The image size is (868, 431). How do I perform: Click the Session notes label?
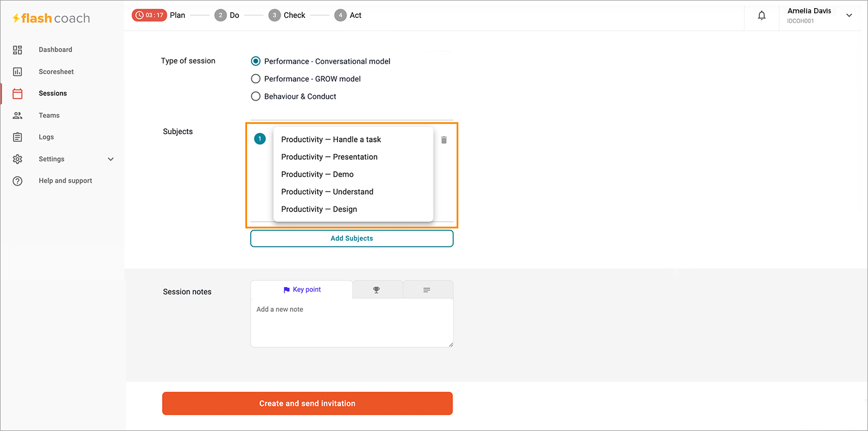pyautogui.click(x=187, y=292)
